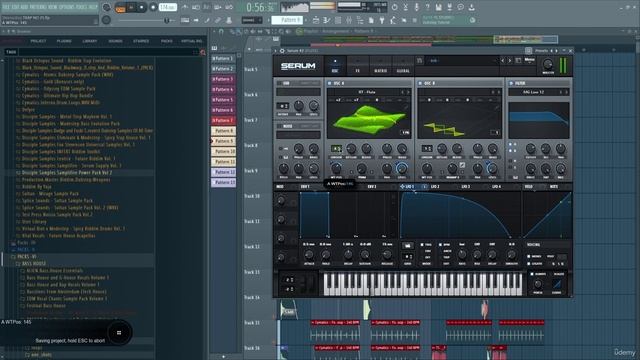Open Festival Bass House folder

pyautogui.click(x=46, y=306)
